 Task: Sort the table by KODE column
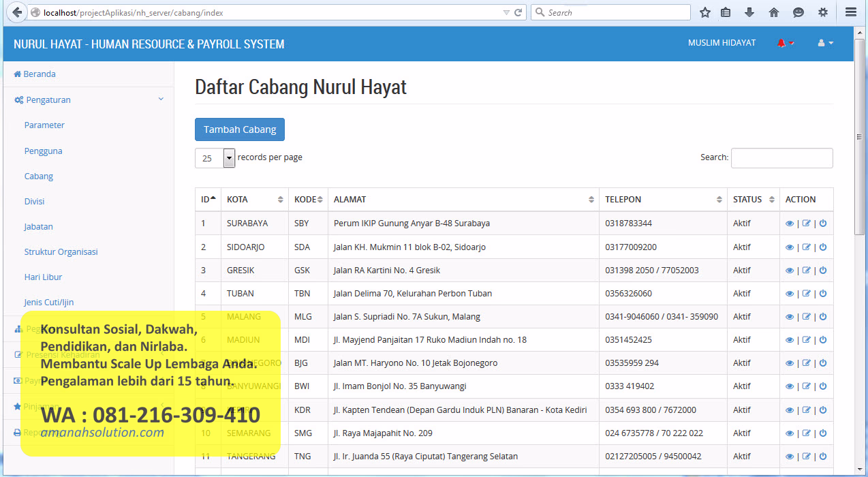[308, 200]
